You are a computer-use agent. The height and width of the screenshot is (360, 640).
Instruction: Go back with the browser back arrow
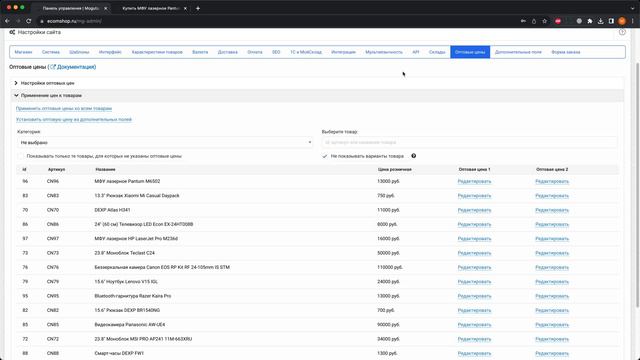7,21
